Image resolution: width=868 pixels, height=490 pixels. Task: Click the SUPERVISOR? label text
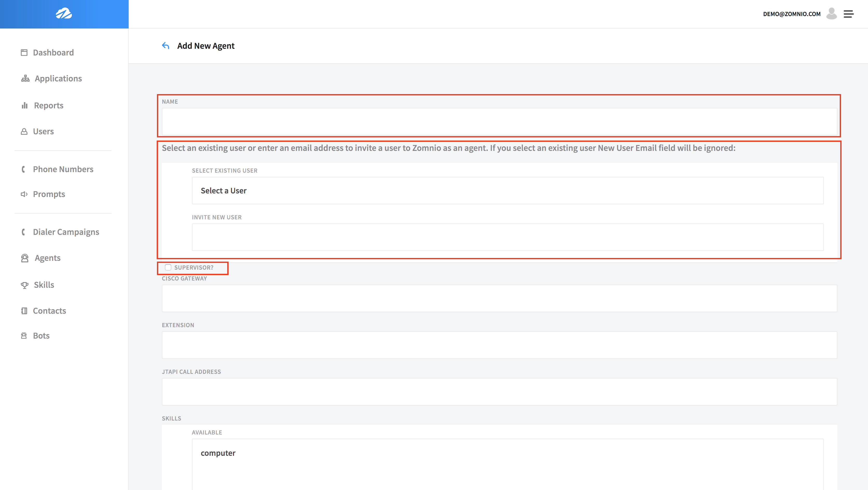[x=194, y=267]
